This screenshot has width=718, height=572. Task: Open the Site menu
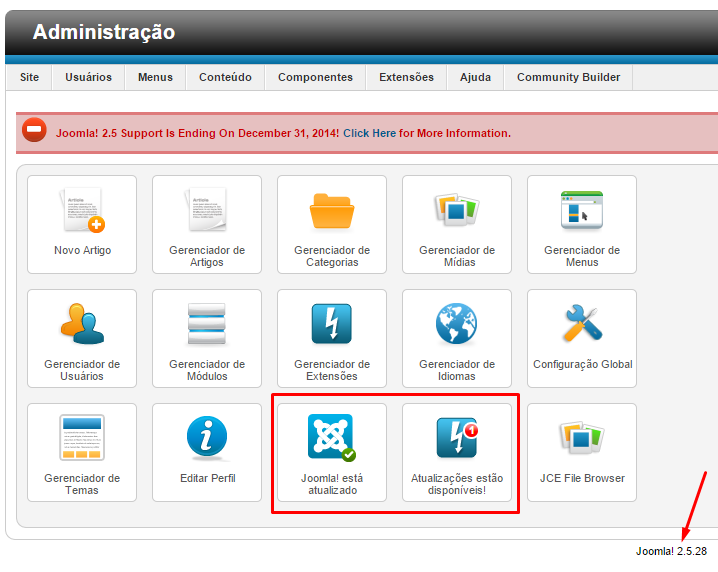point(29,77)
